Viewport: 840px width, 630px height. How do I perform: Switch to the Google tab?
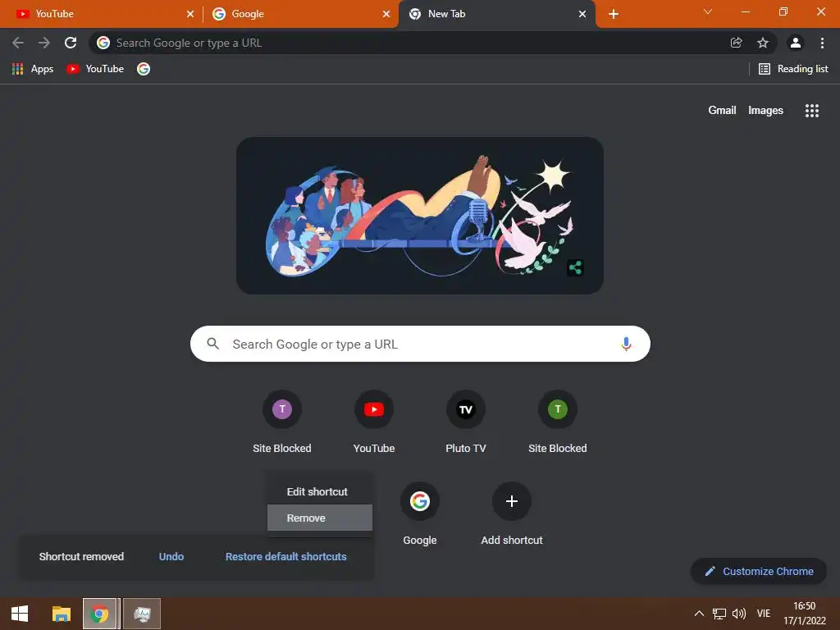(300, 14)
